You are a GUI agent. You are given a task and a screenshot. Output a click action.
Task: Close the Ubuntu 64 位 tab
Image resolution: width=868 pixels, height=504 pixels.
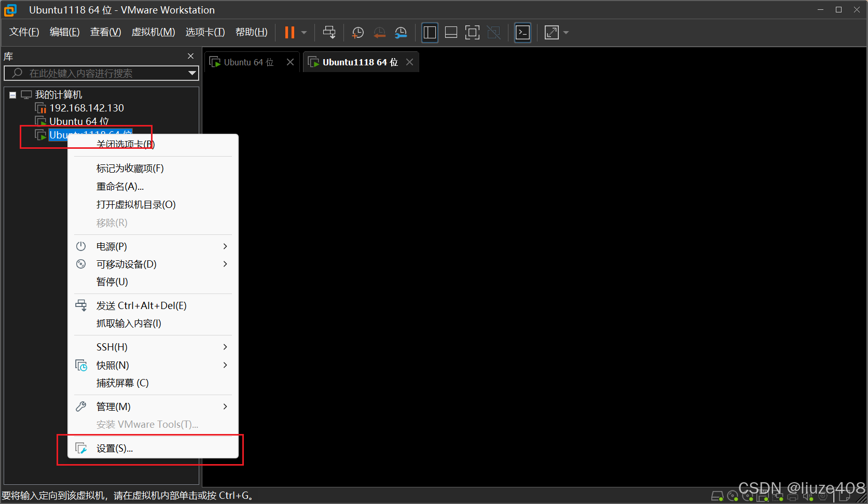pyautogui.click(x=291, y=62)
